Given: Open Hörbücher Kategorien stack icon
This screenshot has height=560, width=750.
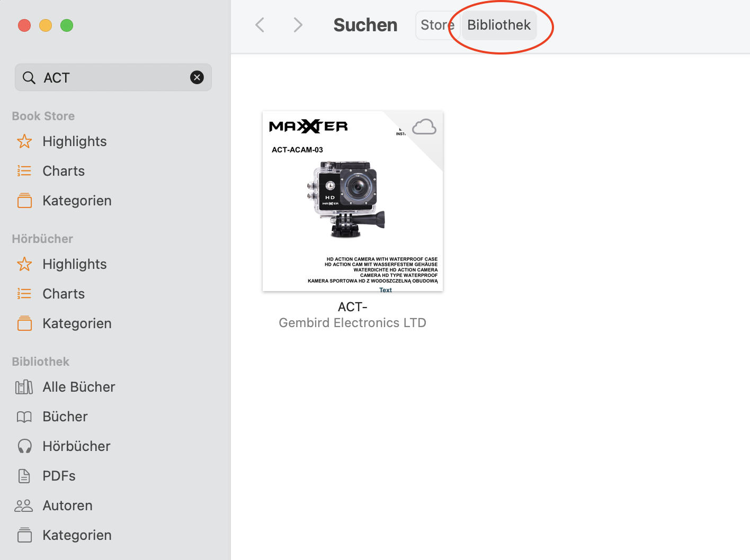Looking at the screenshot, I should point(24,323).
